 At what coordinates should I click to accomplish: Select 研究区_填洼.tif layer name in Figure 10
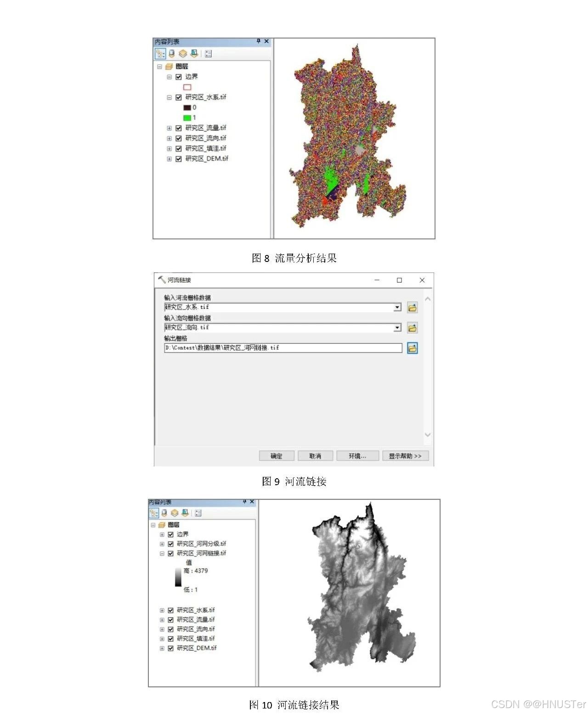click(196, 639)
